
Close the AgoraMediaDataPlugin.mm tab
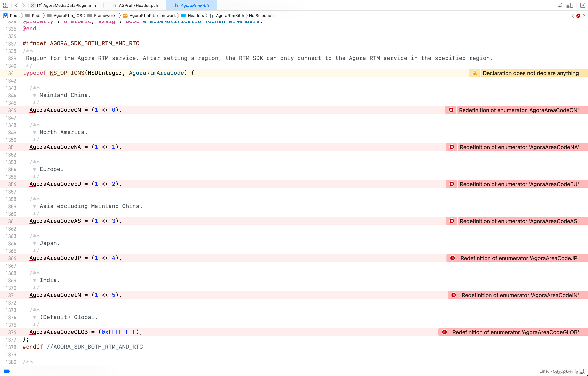click(32, 5)
